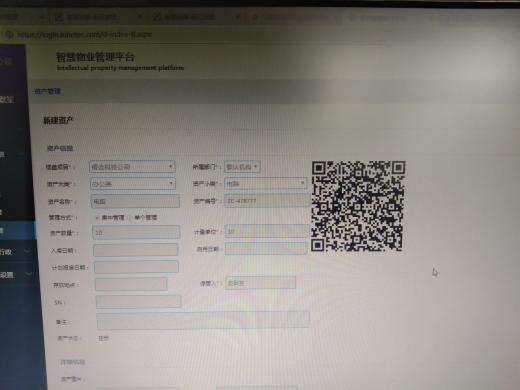
Task: Click the 详细信息 section link
Action: [x=73, y=362]
